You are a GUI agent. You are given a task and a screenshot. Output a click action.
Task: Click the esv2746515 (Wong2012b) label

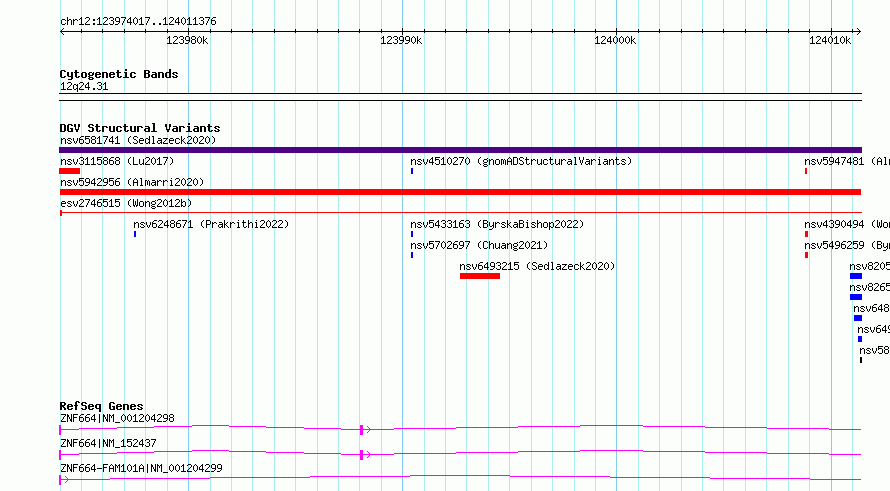point(126,203)
